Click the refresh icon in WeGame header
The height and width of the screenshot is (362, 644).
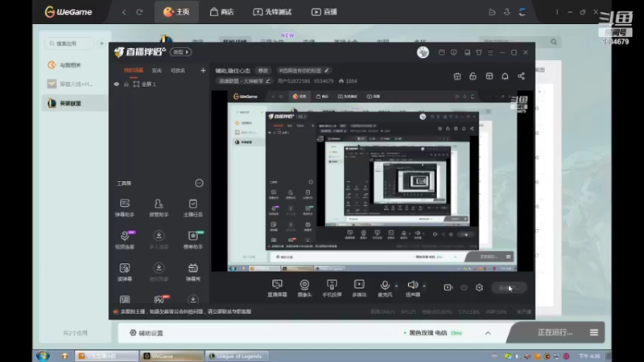139,12
